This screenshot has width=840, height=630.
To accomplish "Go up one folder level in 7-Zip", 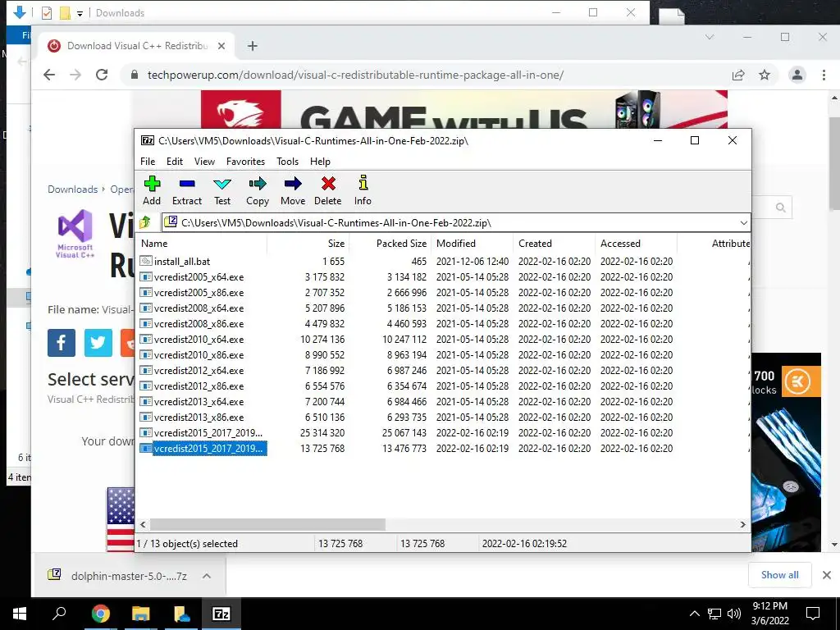I will [x=145, y=222].
